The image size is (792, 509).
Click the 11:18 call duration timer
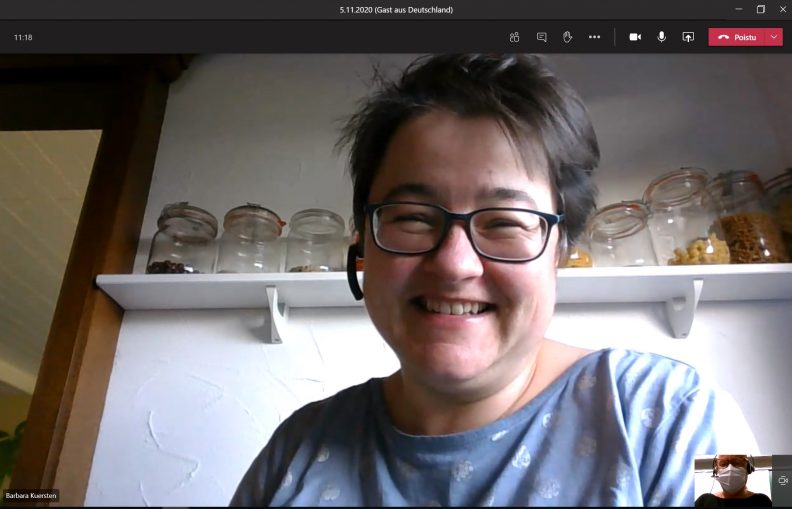click(23, 37)
